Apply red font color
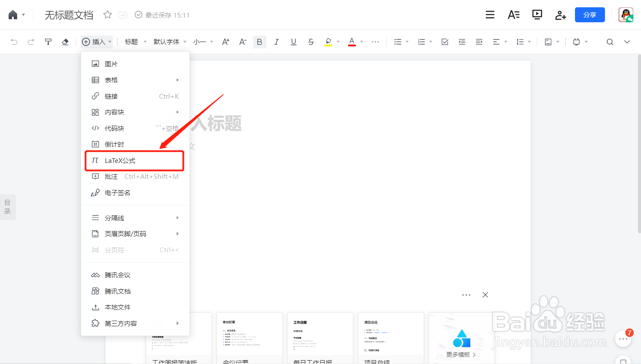Screen dimensions: 641x364 coord(352,42)
